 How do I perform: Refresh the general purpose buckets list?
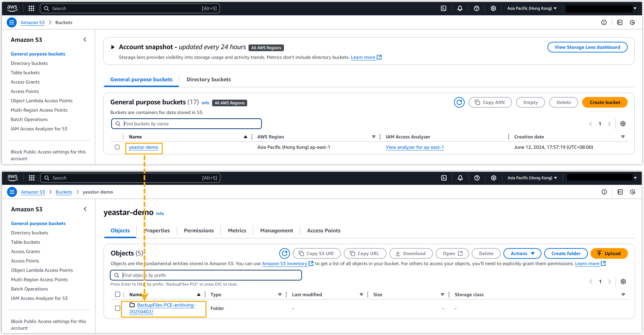coord(459,102)
